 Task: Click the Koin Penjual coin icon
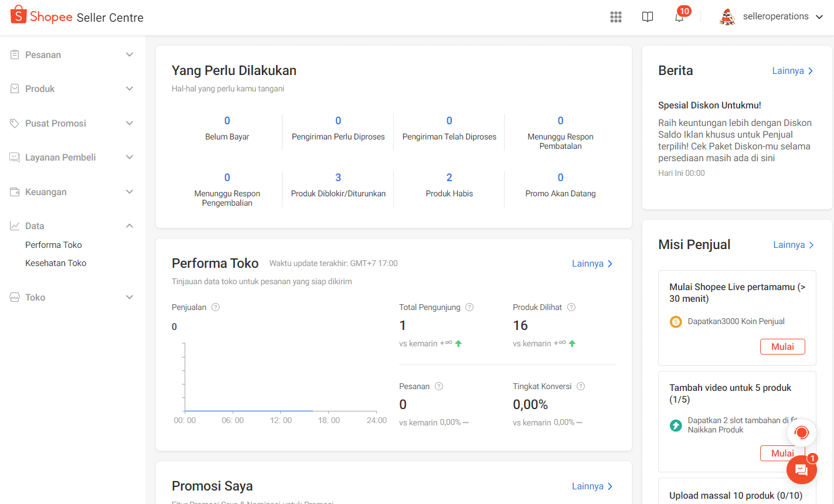(x=676, y=322)
